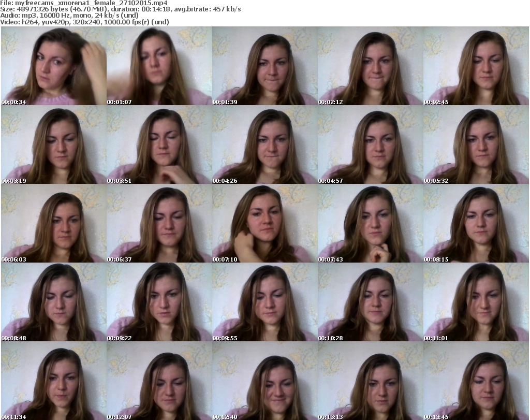Screen dimensions: 530x420
Task: Pick the frame stamped 00:07:10
Action: (264, 224)
